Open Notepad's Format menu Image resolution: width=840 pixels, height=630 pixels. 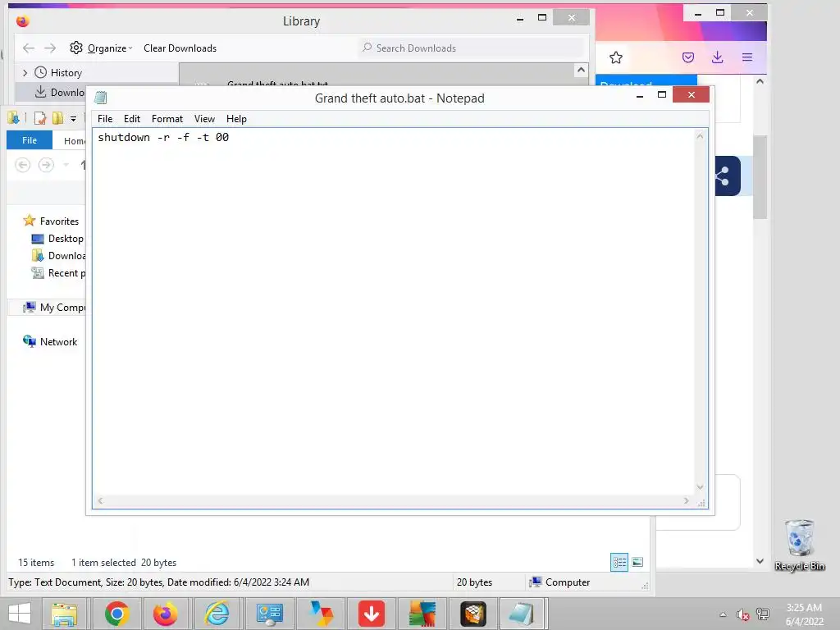167,119
